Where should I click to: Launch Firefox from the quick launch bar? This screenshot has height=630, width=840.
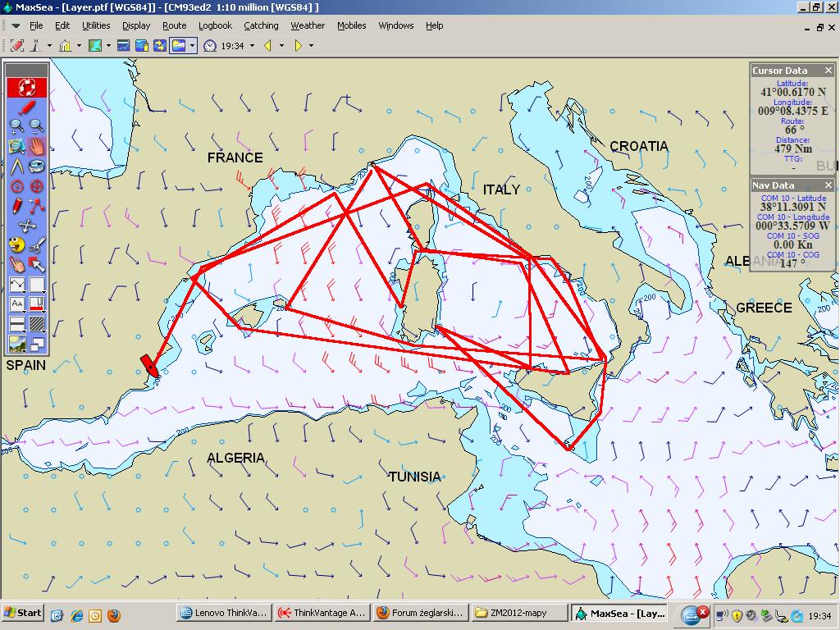pos(114,614)
